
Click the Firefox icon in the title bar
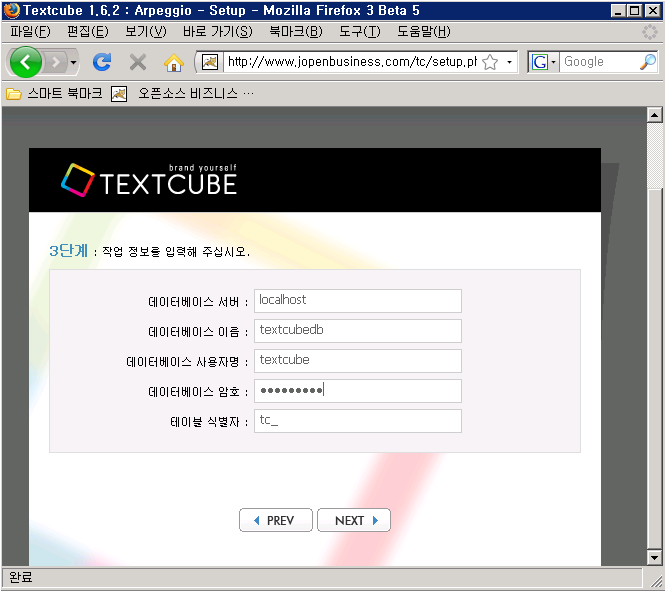point(12,11)
